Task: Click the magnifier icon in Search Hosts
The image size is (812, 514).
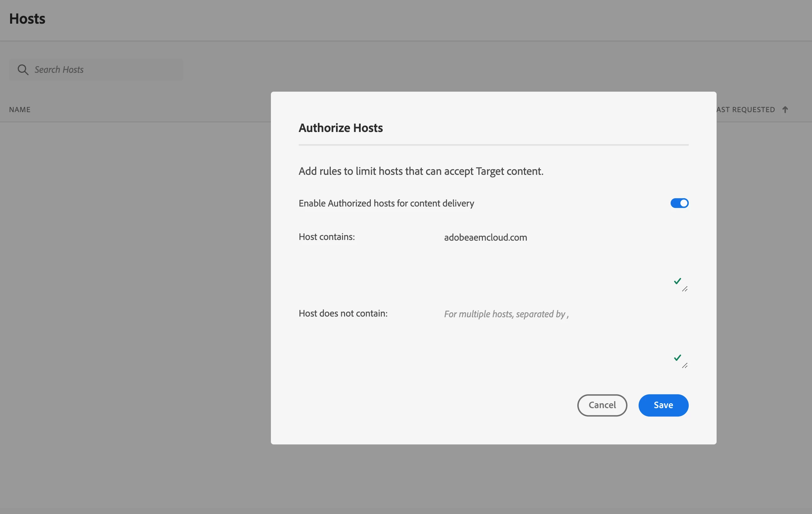Action: [23, 70]
